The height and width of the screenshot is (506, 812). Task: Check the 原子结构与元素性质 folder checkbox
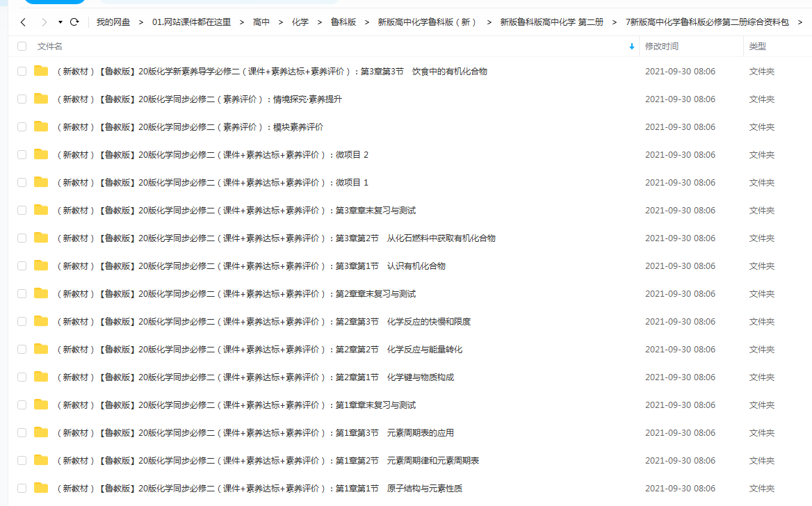[22, 489]
